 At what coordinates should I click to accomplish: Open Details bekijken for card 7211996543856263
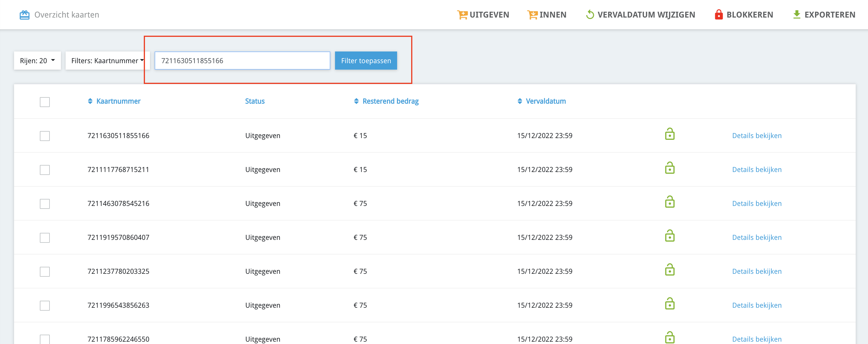click(756, 305)
